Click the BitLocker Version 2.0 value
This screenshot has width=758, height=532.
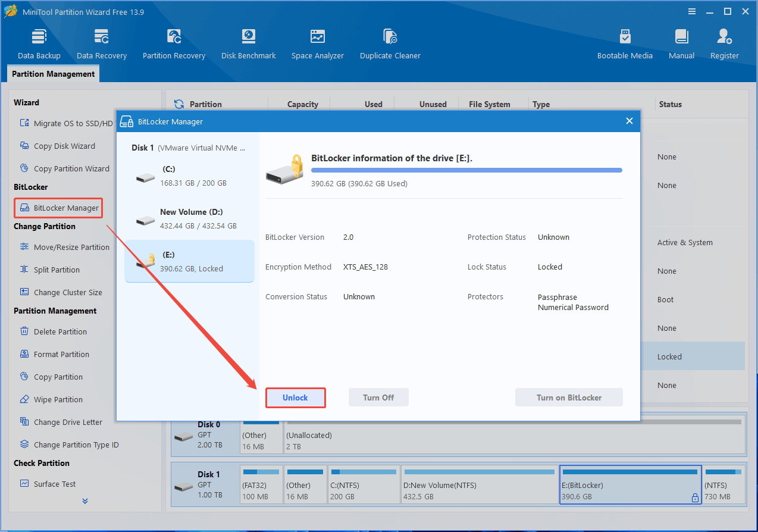348,237
